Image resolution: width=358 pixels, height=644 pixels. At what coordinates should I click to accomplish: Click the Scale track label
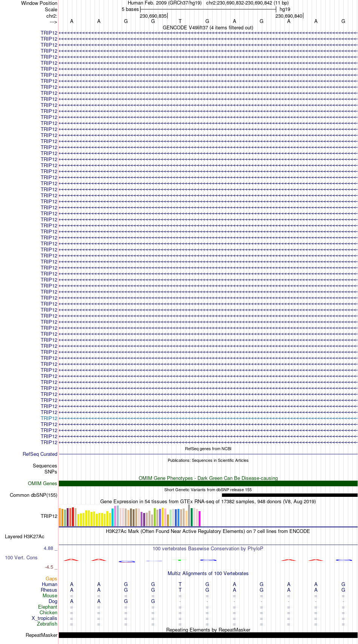point(51,9)
